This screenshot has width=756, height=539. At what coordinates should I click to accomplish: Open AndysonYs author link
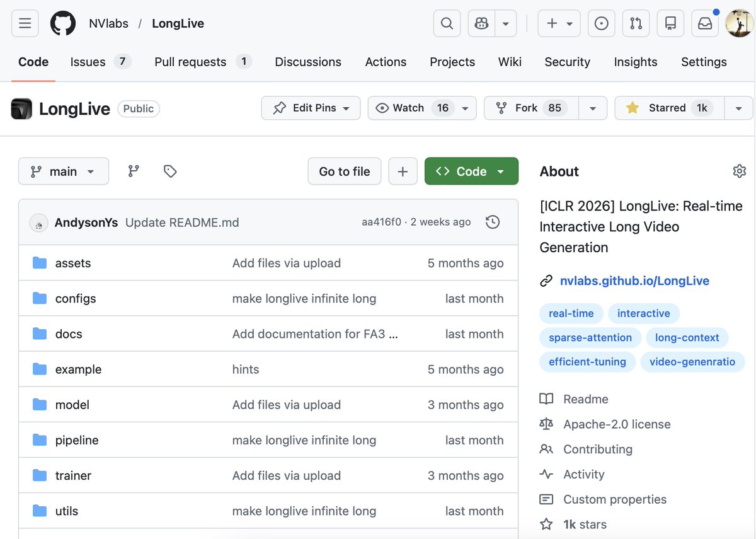[86, 223]
